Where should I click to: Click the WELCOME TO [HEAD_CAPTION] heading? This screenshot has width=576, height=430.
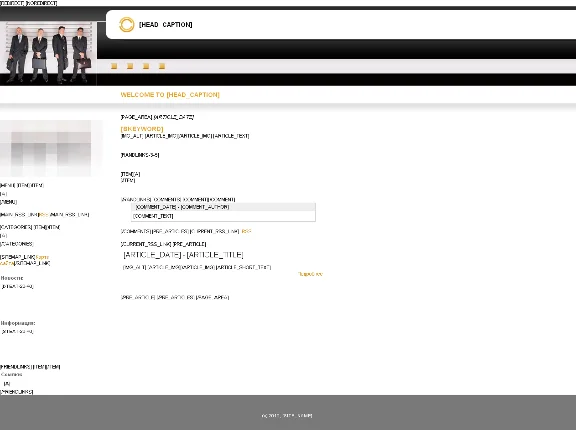(x=170, y=95)
